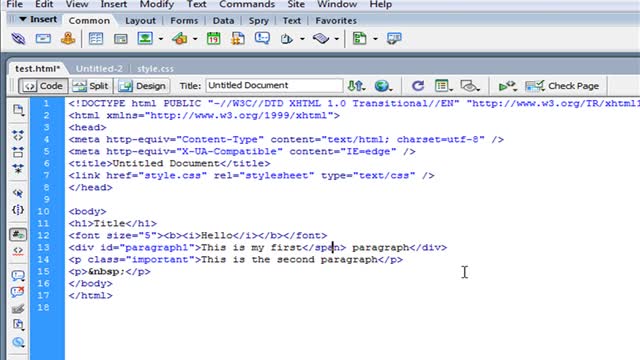Open the Window menu
Image resolution: width=640 pixels, height=360 pixels.
[x=337, y=4]
